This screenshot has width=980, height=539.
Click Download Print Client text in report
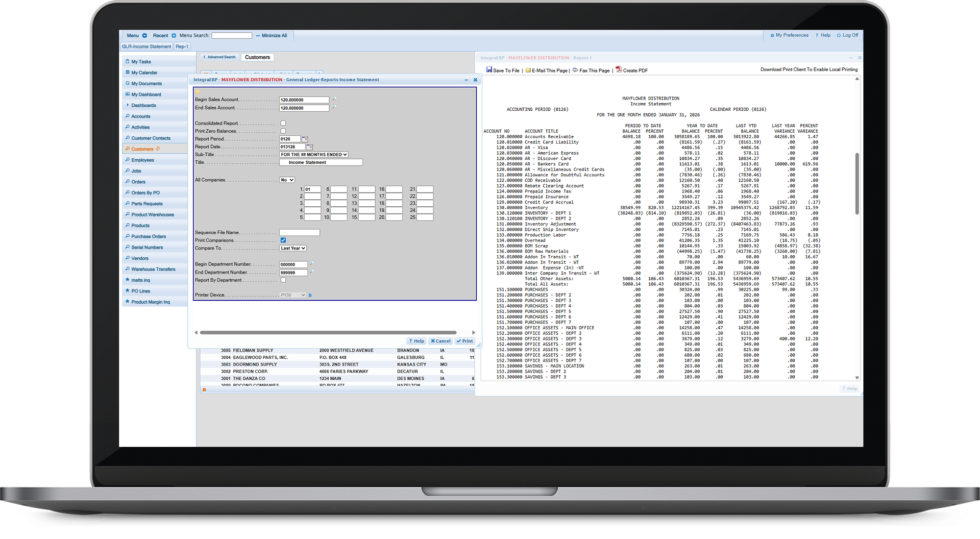point(809,70)
